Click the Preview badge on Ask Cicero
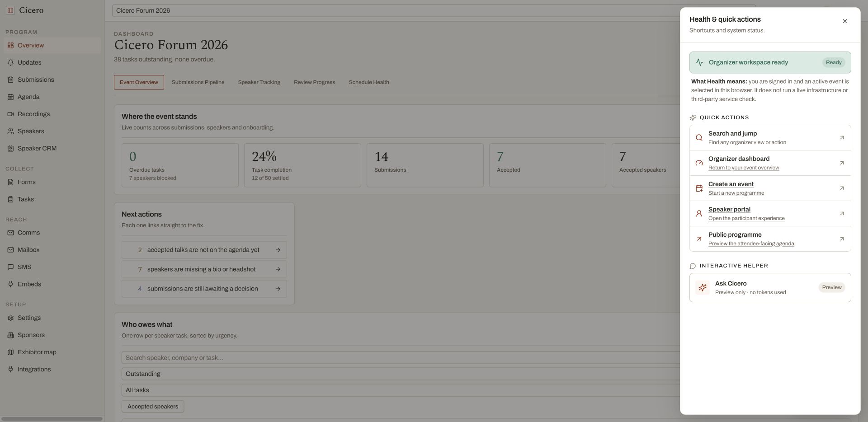 [831, 287]
